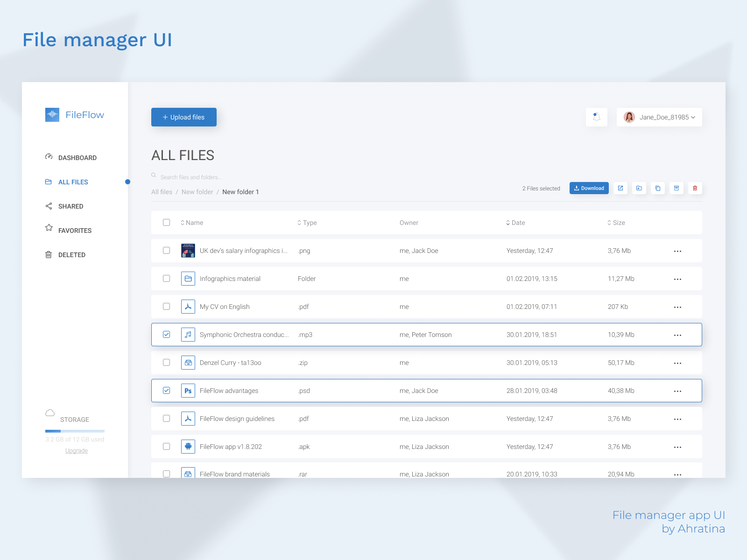Sort files by the Size column
The width and height of the screenshot is (747, 560).
(x=616, y=223)
